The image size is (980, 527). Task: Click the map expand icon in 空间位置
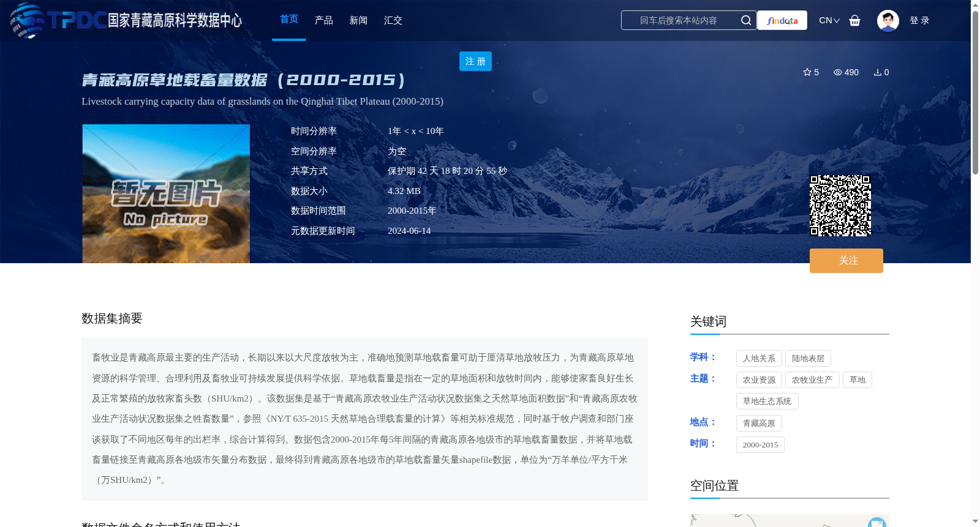877,522
